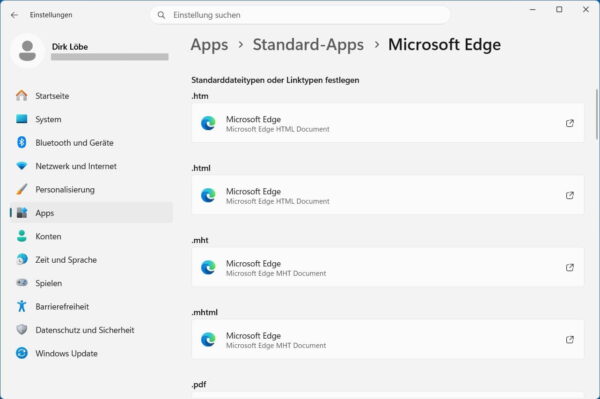Open Spielen settings
Viewport: 600px width, 399px height.
[91, 283]
